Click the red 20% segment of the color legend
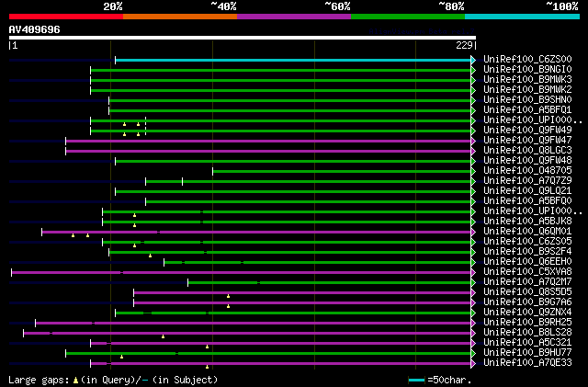Screen dimensions: 588x387 (66, 17)
